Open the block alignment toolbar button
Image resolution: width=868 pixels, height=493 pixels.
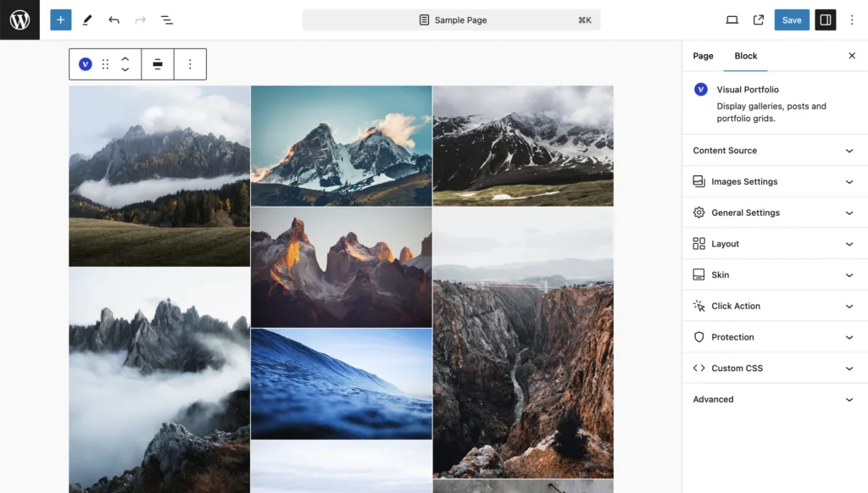158,64
